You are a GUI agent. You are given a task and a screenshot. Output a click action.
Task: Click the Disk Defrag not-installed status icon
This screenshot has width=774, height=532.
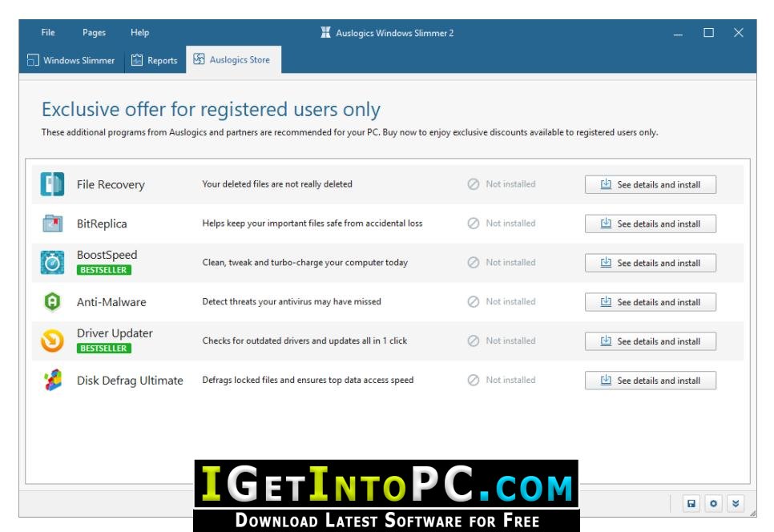tap(474, 380)
